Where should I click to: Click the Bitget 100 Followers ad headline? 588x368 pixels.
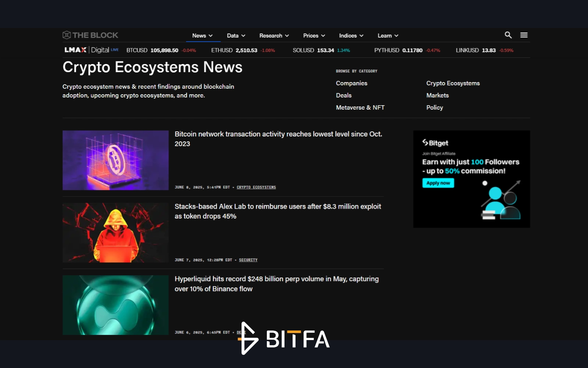471,166
